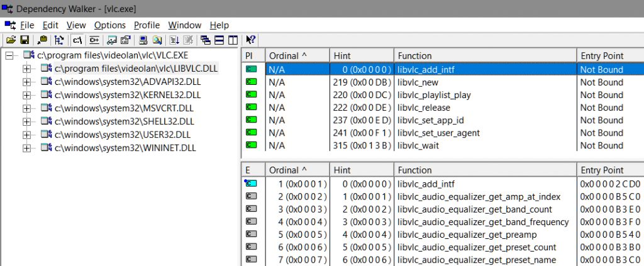Screen dimensions: 644x266
Task: Open the Profile menu
Action: pyautogui.click(x=147, y=25)
